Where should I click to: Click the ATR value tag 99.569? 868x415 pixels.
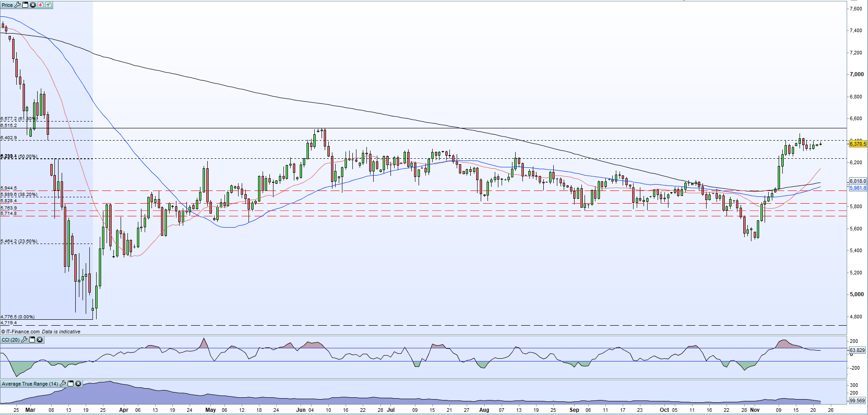coord(857,400)
